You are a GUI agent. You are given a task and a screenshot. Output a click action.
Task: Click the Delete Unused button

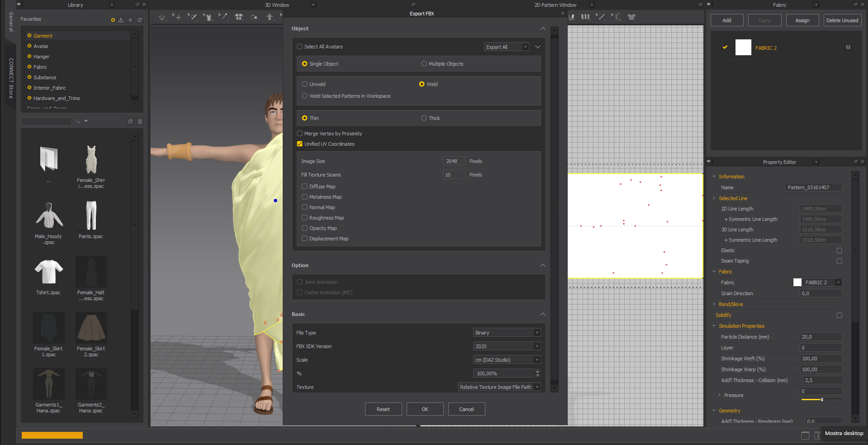[842, 20]
